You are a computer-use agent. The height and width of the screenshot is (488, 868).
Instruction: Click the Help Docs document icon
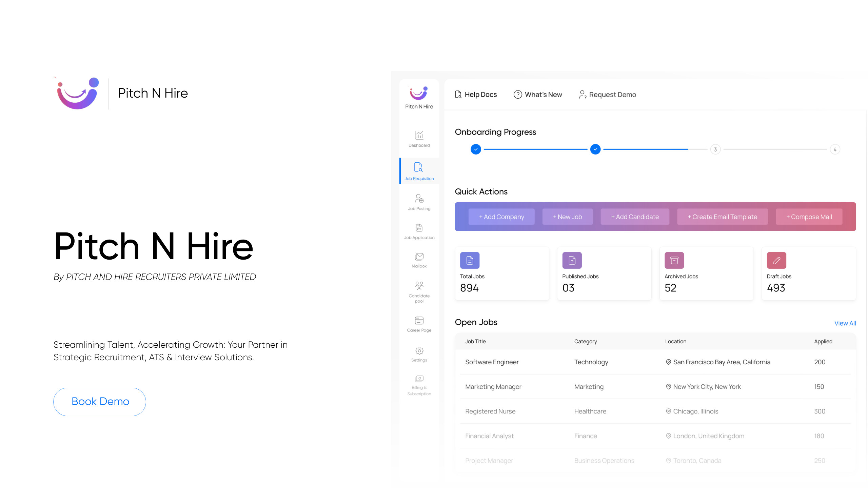458,95
